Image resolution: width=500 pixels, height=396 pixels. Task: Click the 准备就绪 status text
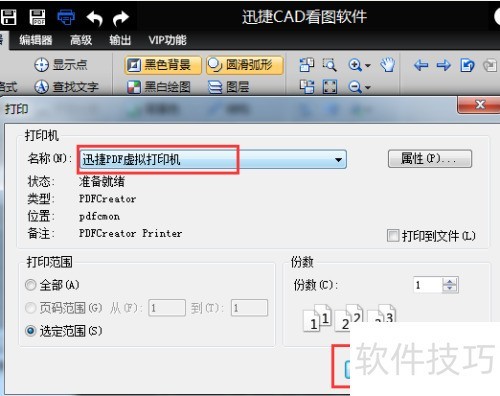click(102, 182)
